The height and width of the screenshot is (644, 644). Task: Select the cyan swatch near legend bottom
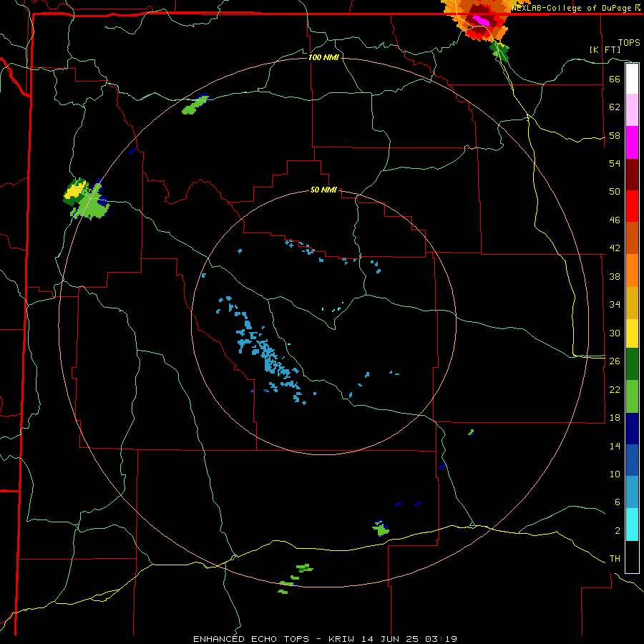tap(632, 525)
